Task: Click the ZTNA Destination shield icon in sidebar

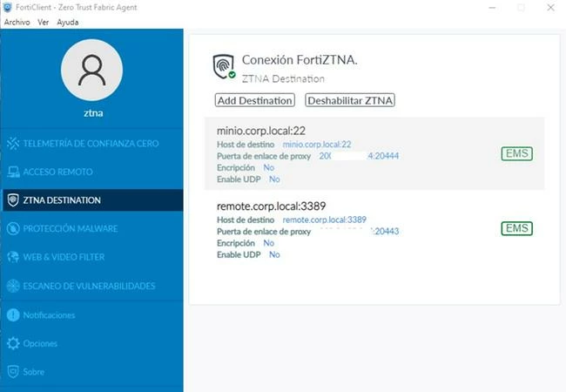Action: click(13, 200)
